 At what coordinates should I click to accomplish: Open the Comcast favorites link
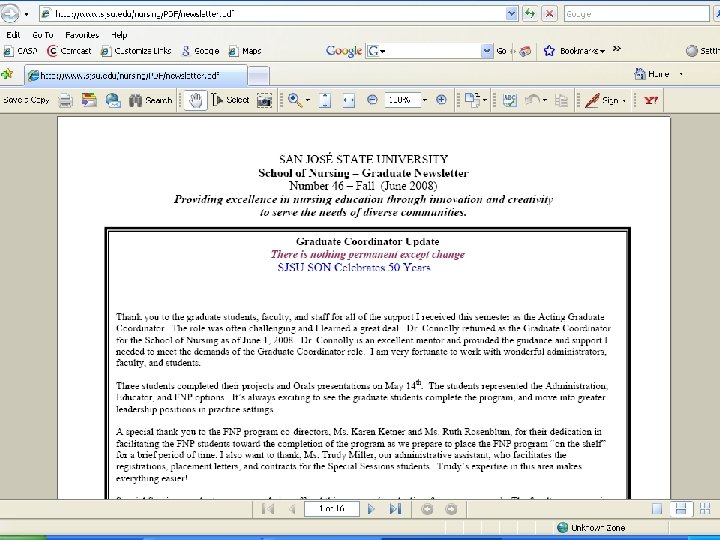click(x=69, y=51)
